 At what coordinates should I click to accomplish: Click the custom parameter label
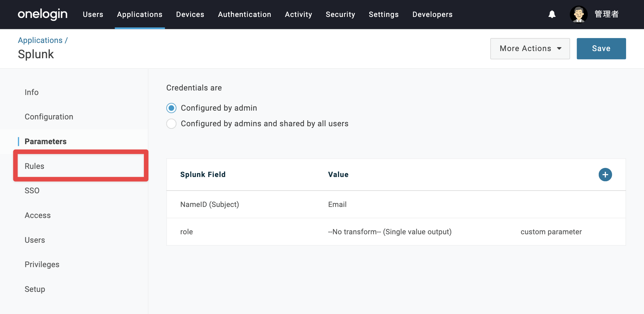551,232
